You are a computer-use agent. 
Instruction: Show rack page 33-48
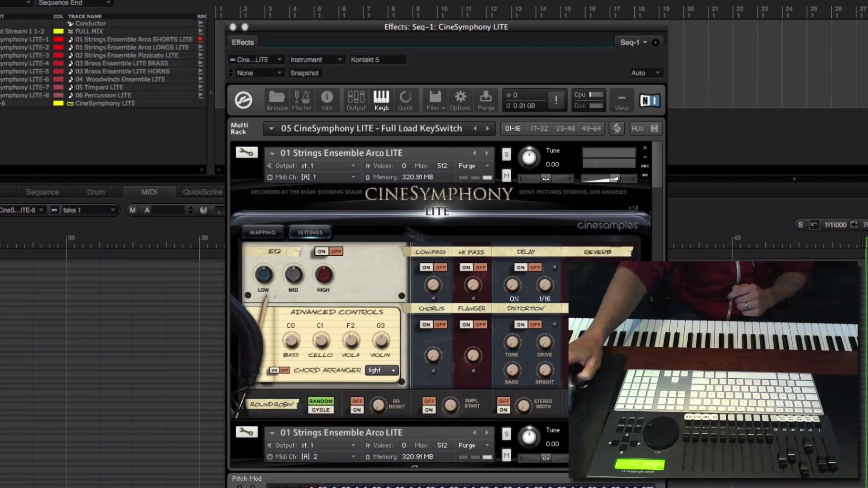tap(565, 128)
